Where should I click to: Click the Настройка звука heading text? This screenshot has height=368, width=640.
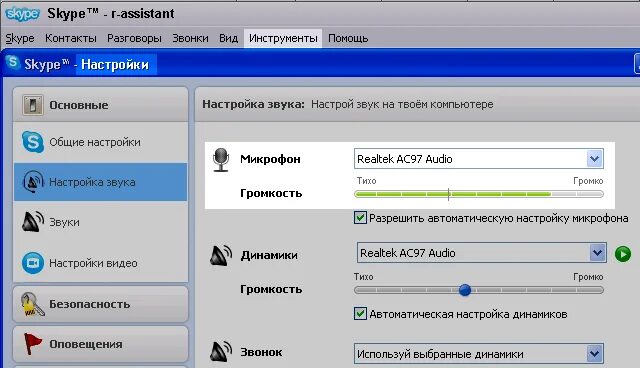coord(253,104)
